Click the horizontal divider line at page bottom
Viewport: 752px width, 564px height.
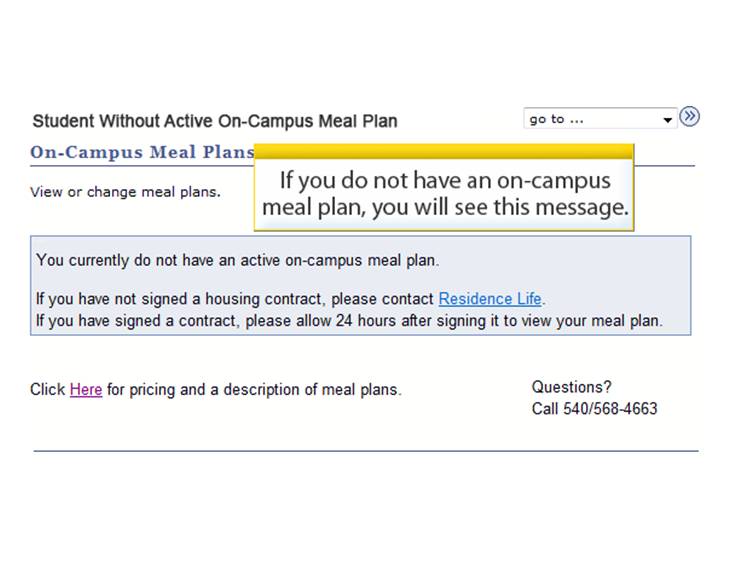pyautogui.click(x=366, y=451)
